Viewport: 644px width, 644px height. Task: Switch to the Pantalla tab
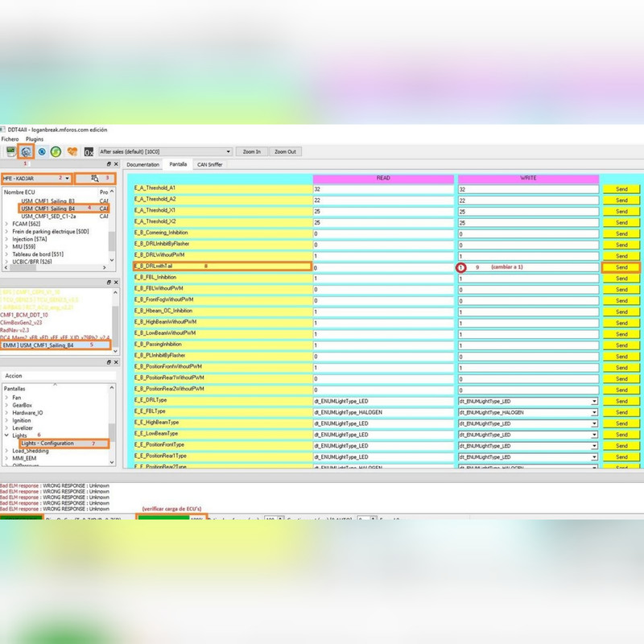pyautogui.click(x=178, y=164)
